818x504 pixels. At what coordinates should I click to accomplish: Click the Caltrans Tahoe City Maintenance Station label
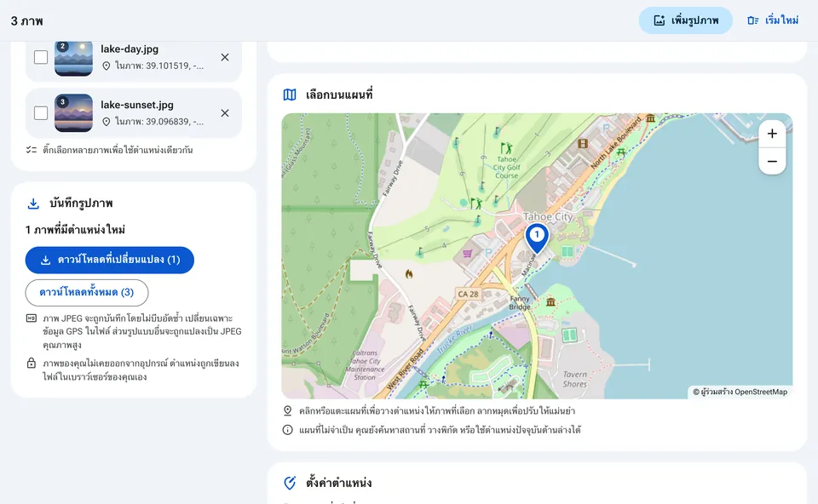365,365
